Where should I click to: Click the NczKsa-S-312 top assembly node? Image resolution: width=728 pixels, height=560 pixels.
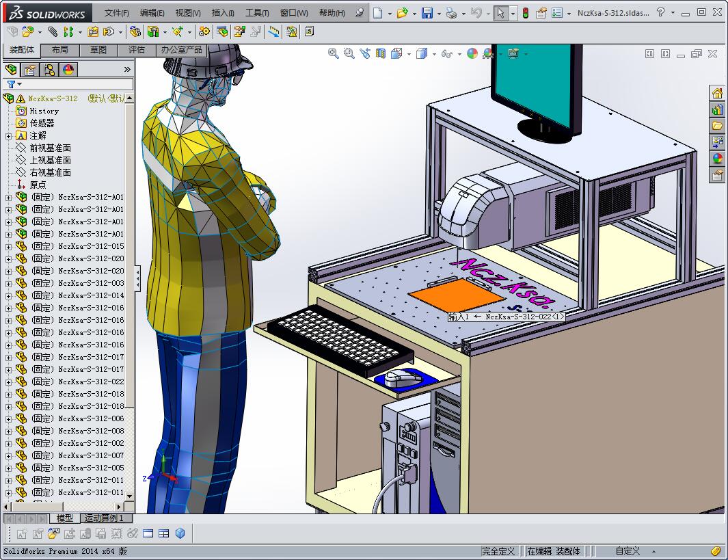pyautogui.click(x=53, y=98)
